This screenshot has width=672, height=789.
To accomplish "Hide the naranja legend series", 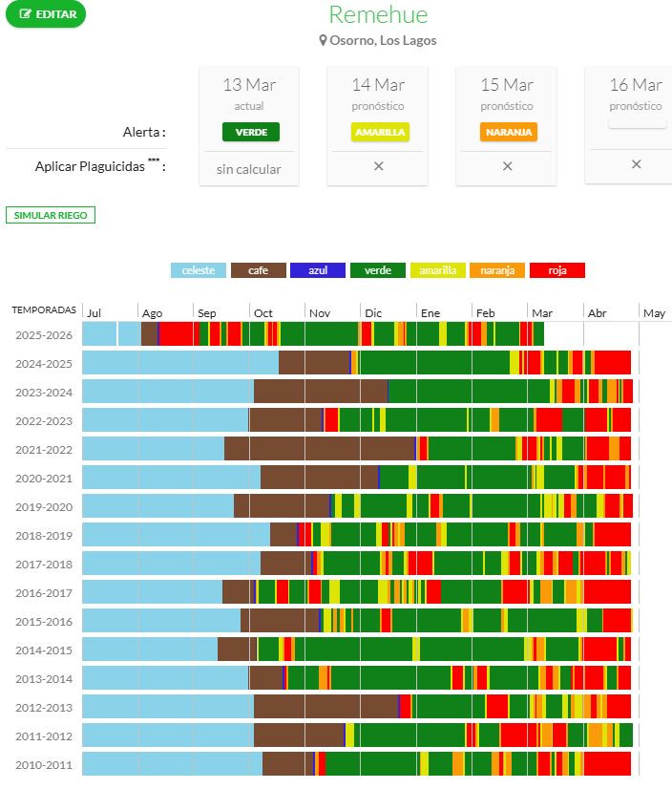I will pos(497,270).
